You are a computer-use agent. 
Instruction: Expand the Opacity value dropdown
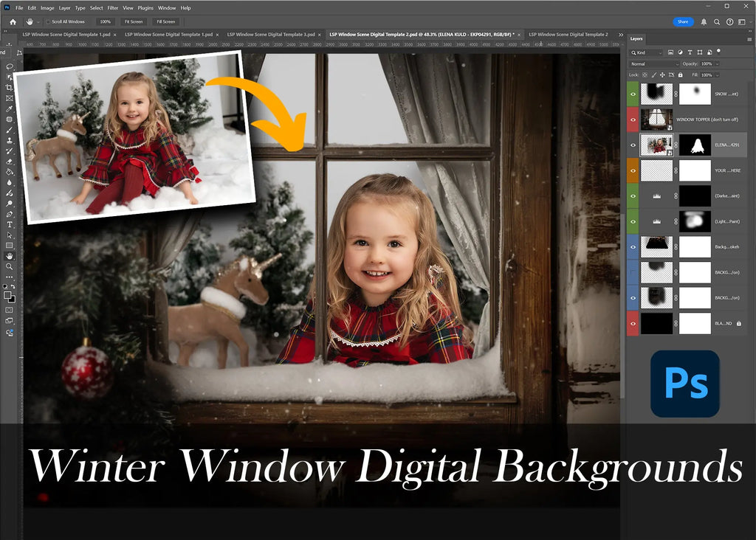click(x=718, y=64)
